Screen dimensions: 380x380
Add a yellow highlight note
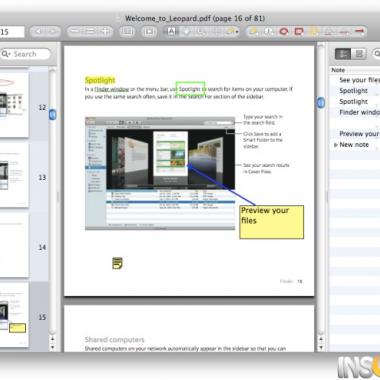click(x=314, y=32)
